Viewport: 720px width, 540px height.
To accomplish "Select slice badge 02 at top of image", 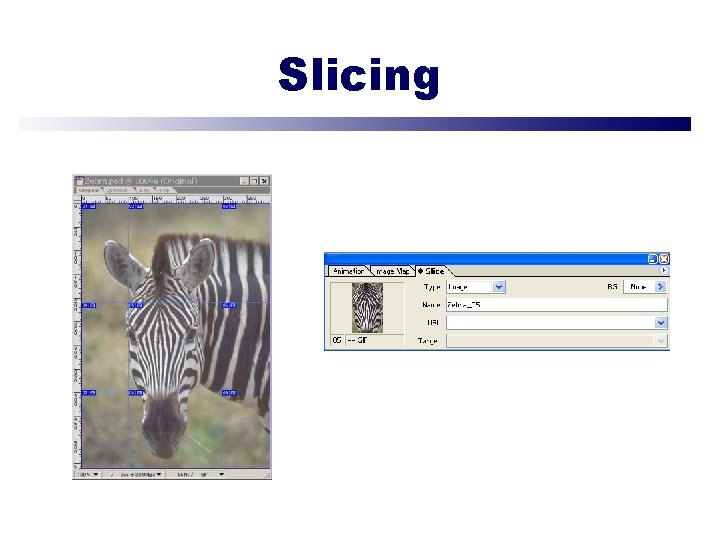I will tap(136, 207).
